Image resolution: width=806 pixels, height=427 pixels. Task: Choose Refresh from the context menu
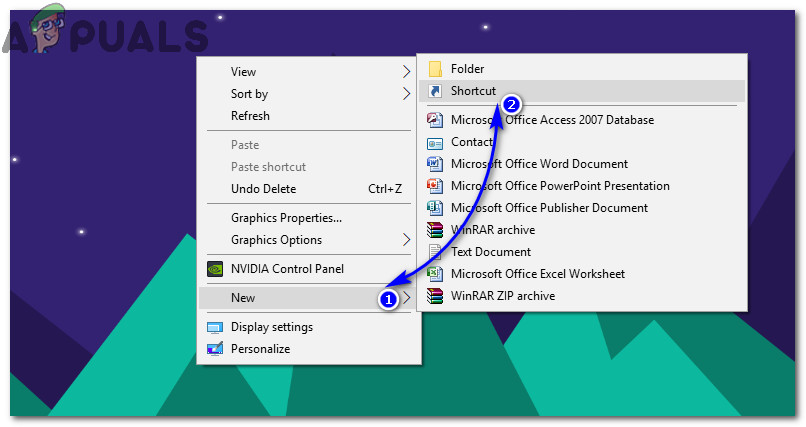309,116
